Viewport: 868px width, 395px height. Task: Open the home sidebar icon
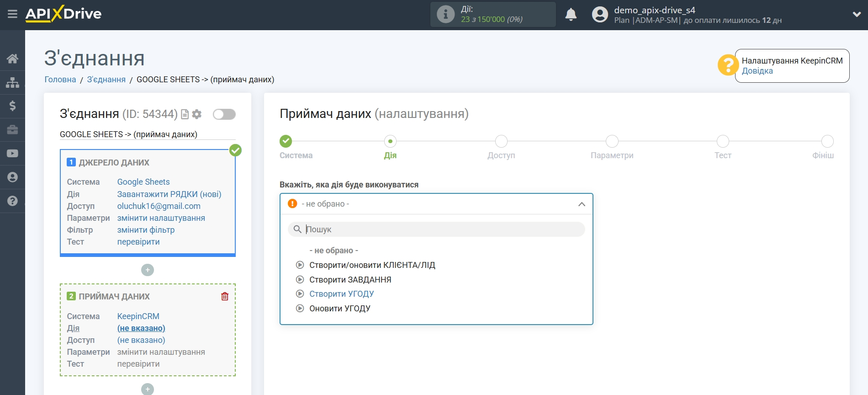(12, 59)
